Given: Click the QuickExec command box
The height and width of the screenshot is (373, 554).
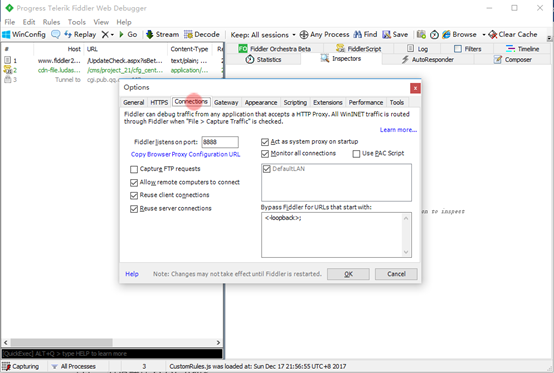Looking at the screenshot, I should point(112,354).
